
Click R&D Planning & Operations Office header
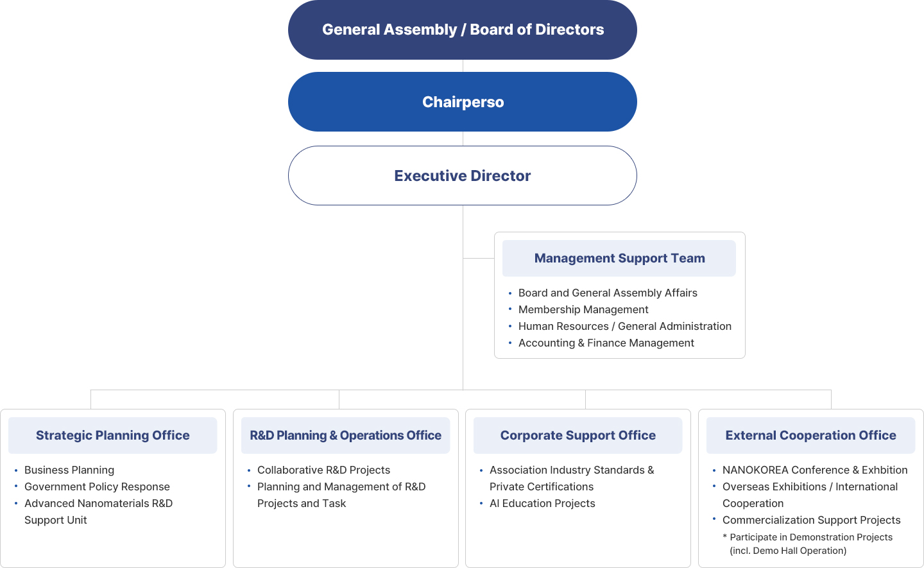(345, 436)
